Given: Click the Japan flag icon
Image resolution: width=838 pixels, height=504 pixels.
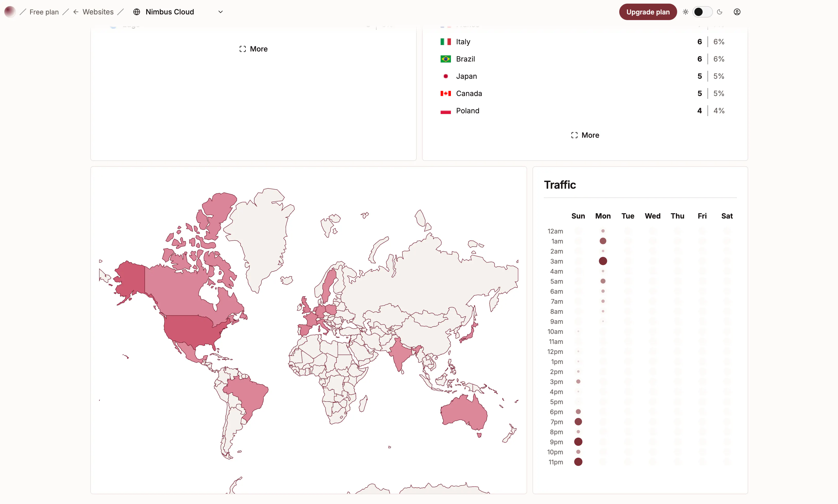Looking at the screenshot, I should tap(446, 76).
